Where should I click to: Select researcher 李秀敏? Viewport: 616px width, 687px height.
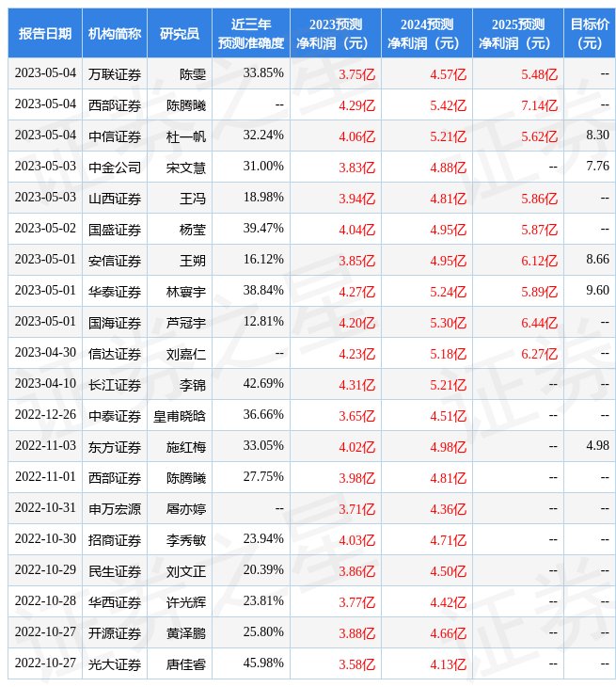tap(186, 541)
